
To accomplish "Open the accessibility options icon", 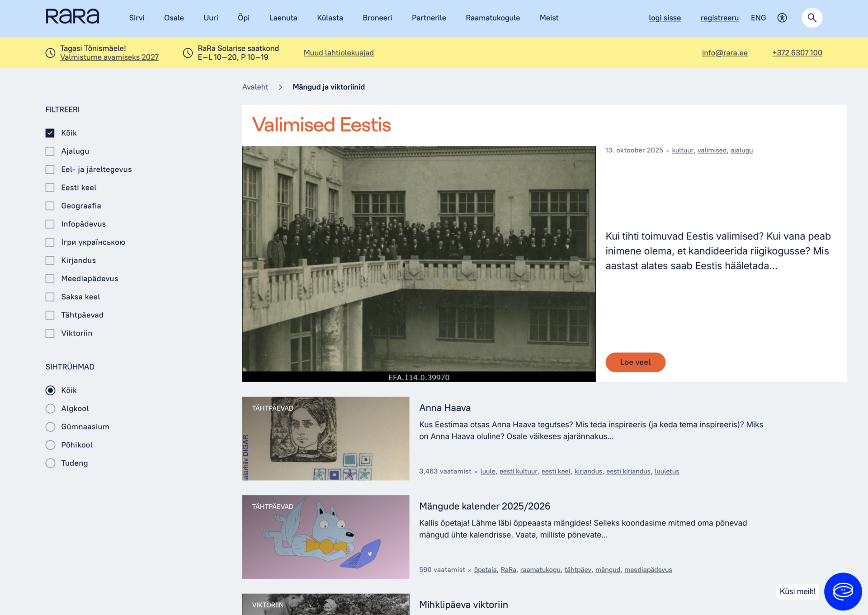I will pos(782,18).
